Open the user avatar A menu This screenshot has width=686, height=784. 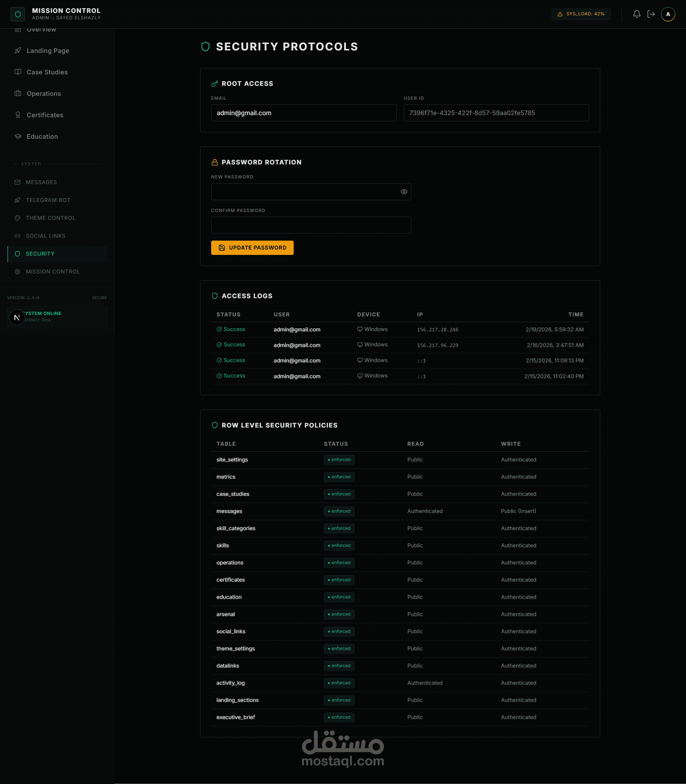tap(668, 14)
